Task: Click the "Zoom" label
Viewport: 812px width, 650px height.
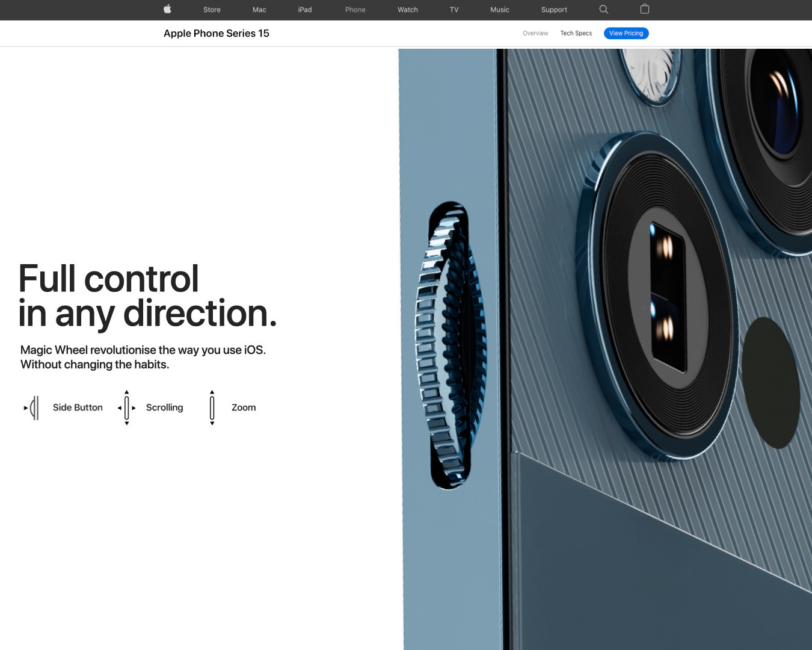Action: (244, 407)
